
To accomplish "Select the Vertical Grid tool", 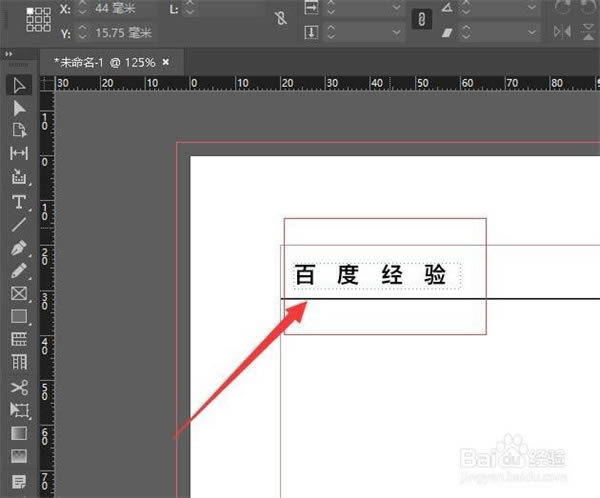I will [x=19, y=362].
